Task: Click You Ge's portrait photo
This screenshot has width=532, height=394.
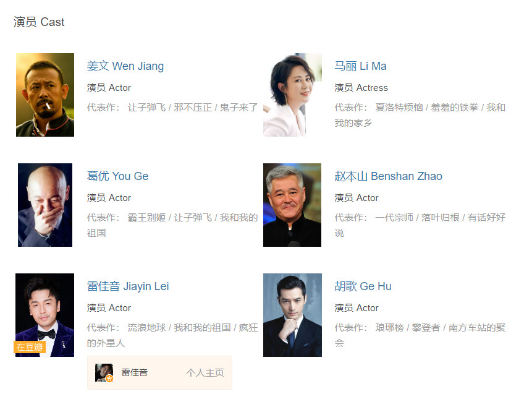Action: pos(45,205)
